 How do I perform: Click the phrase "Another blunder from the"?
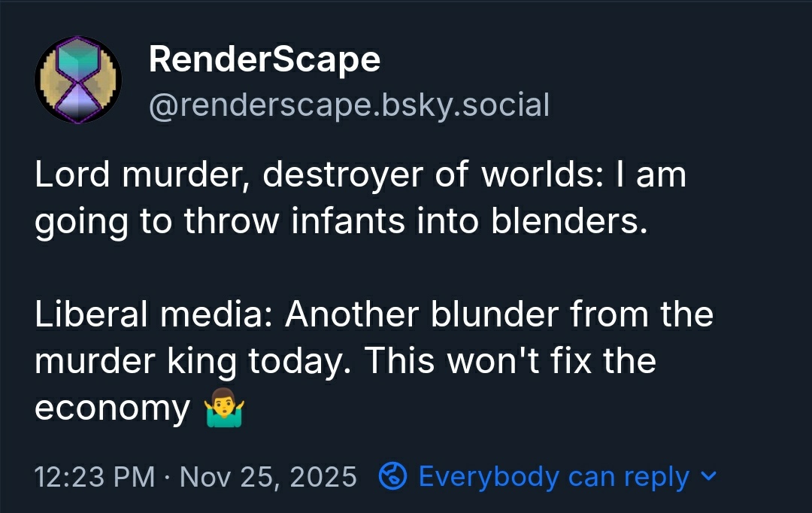coord(498,314)
